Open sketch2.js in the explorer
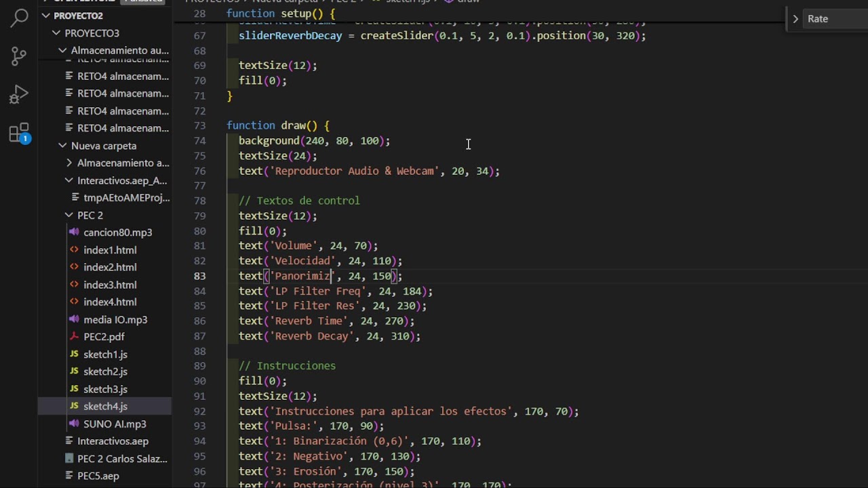 tap(105, 371)
